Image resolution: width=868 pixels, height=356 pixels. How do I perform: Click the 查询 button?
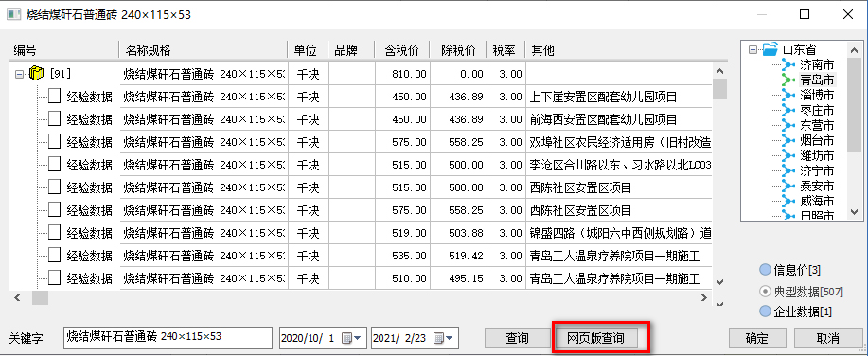coord(517,338)
